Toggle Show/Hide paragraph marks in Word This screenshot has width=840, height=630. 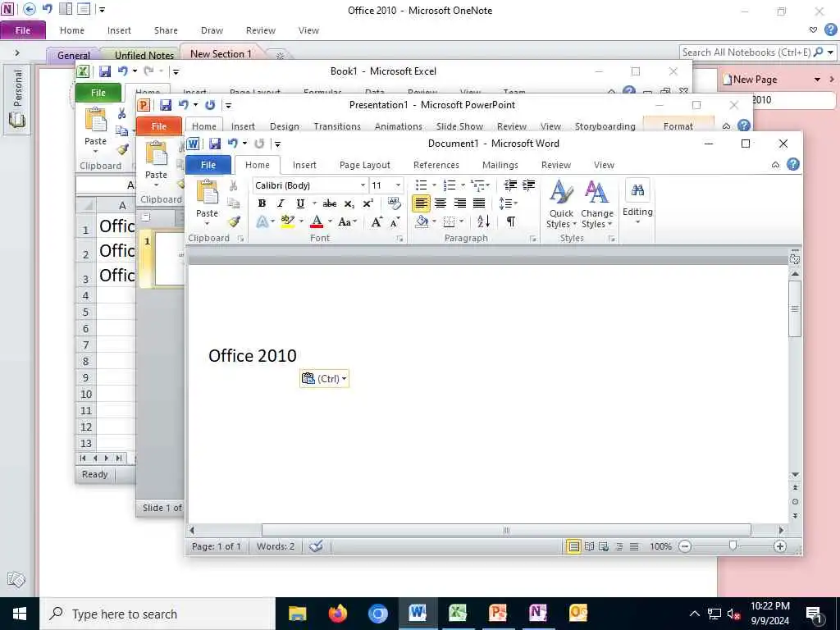[511, 221]
